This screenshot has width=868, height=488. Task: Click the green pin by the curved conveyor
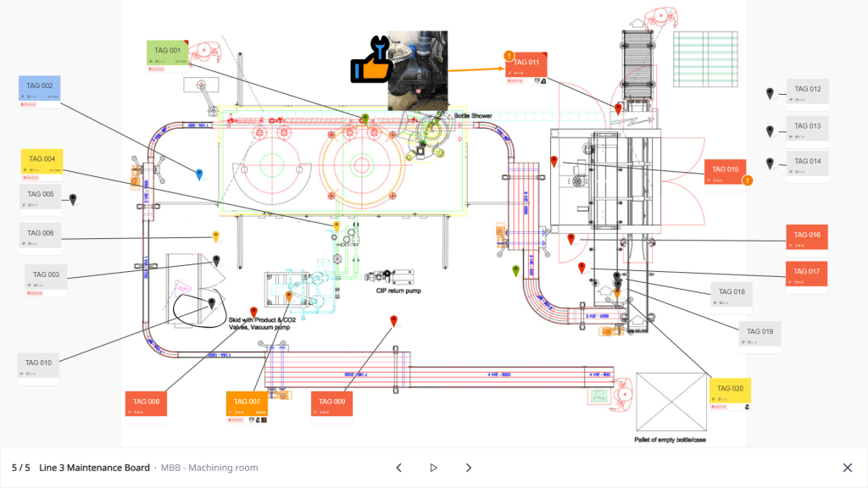516,270
